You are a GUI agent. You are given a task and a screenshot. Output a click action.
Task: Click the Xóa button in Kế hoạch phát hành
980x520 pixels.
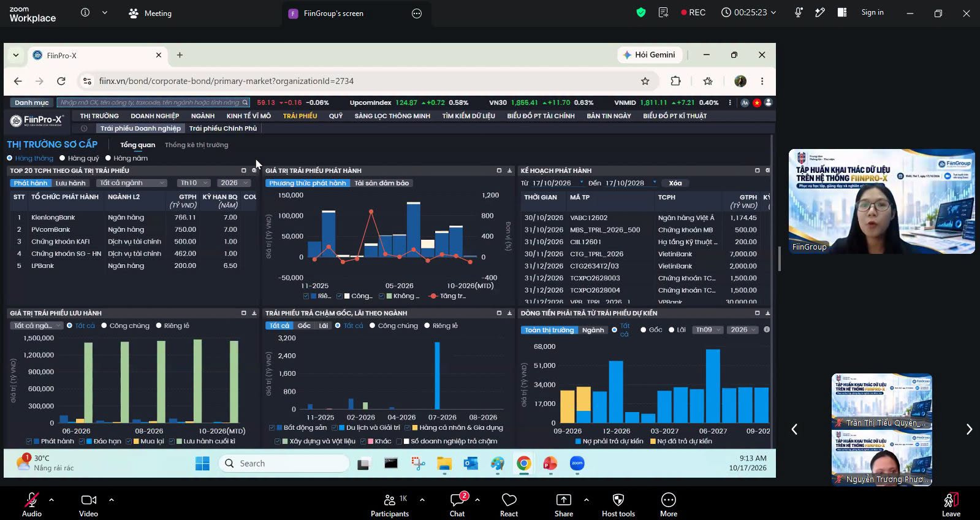coord(675,183)
